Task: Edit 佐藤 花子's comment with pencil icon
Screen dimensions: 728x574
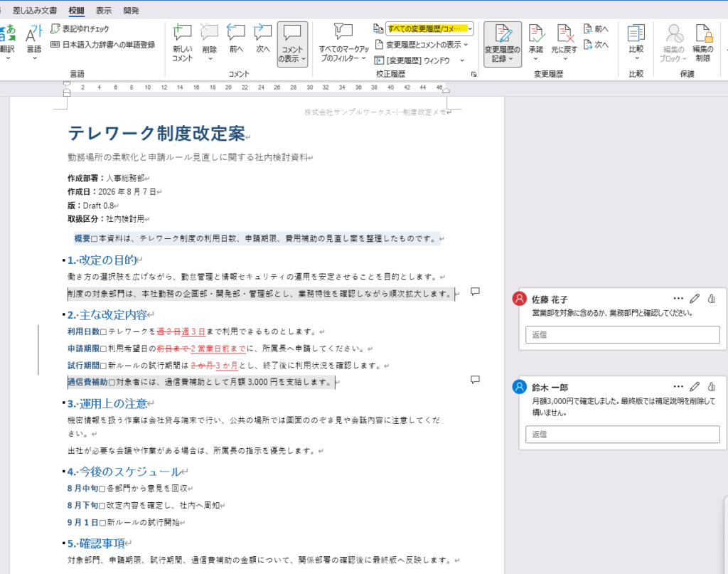Action: click(695, 299)
